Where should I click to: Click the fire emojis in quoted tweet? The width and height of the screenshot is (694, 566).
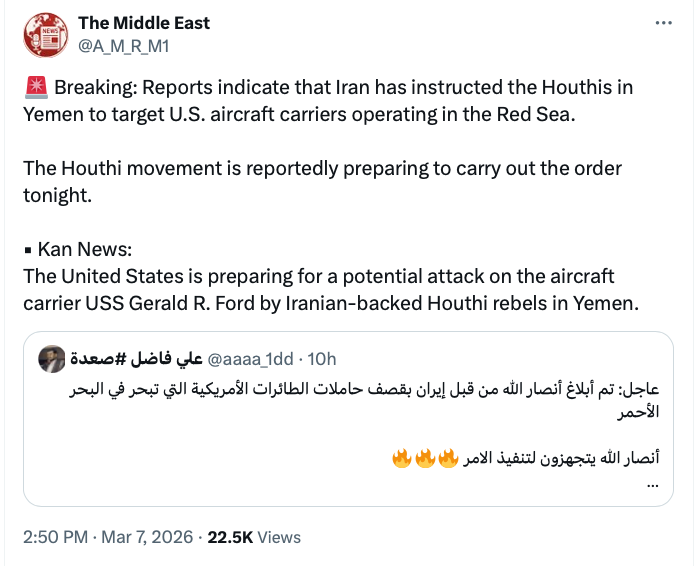click(x=423, y=459)
